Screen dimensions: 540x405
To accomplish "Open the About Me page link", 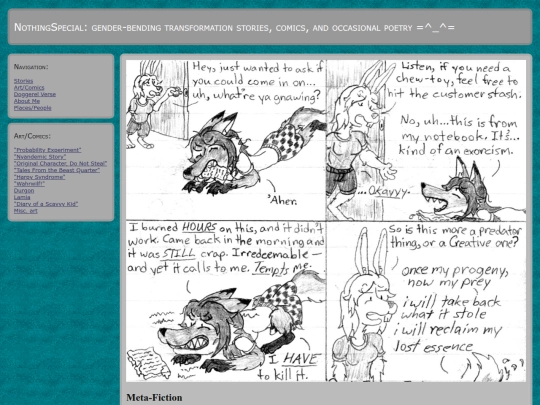I will tap(27, 101).
